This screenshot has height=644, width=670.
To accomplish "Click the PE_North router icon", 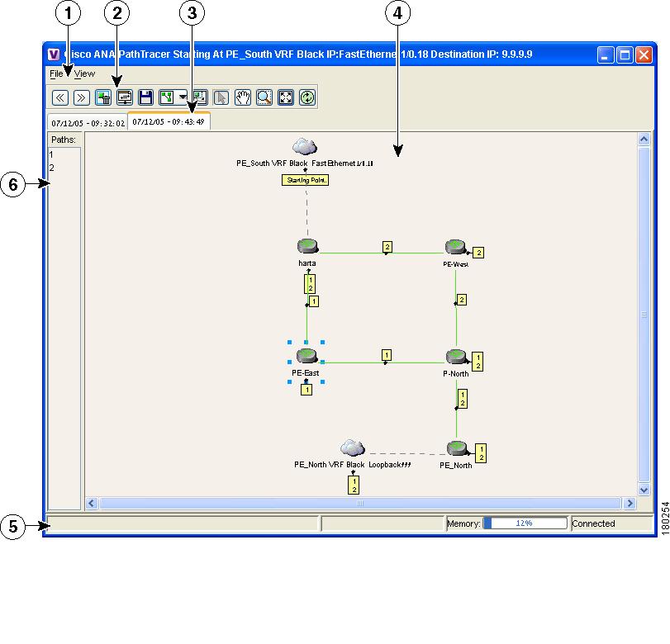I will point(457,448).
